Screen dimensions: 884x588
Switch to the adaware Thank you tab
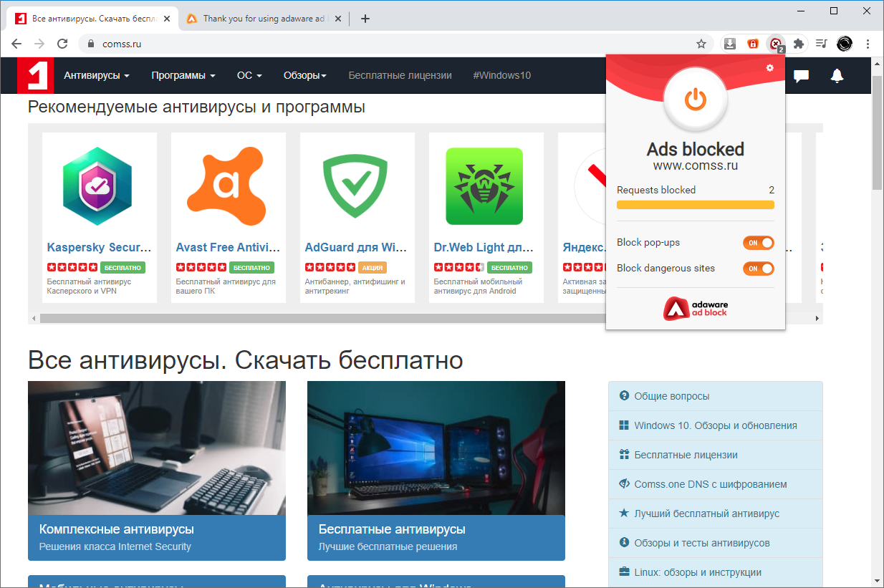[264, 19]
